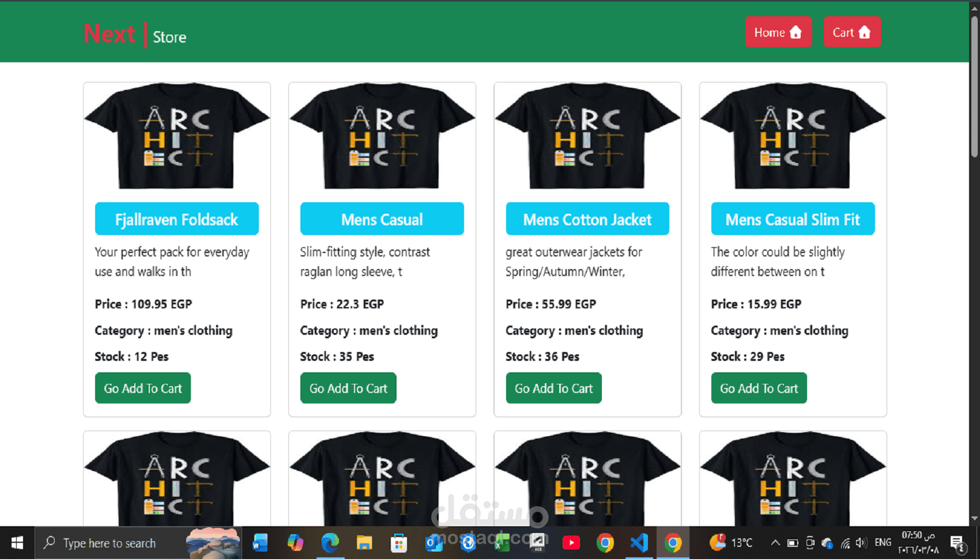Open Google Chrome from the taskbar
980x559 pixels.
[x=605, y=542]
